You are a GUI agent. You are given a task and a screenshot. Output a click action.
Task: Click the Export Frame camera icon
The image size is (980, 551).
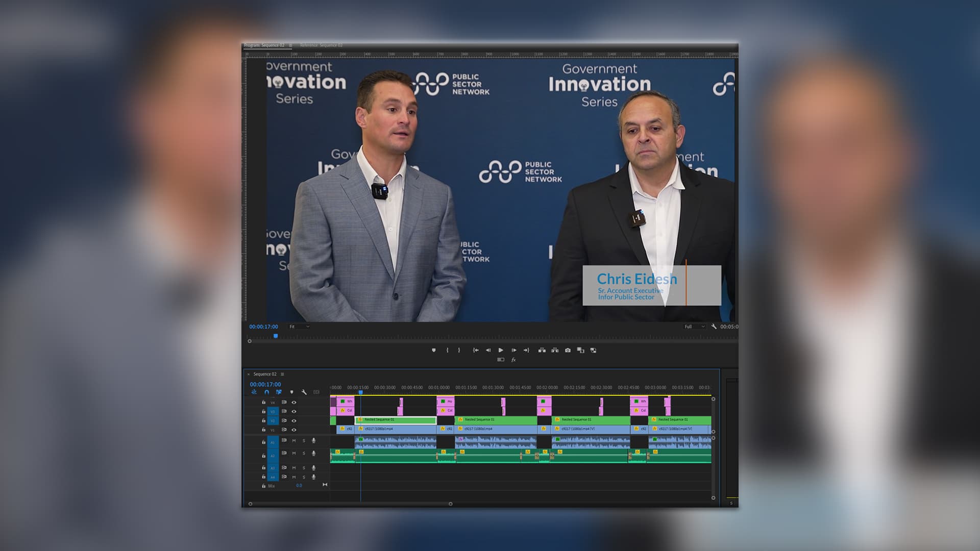(568, 350)
